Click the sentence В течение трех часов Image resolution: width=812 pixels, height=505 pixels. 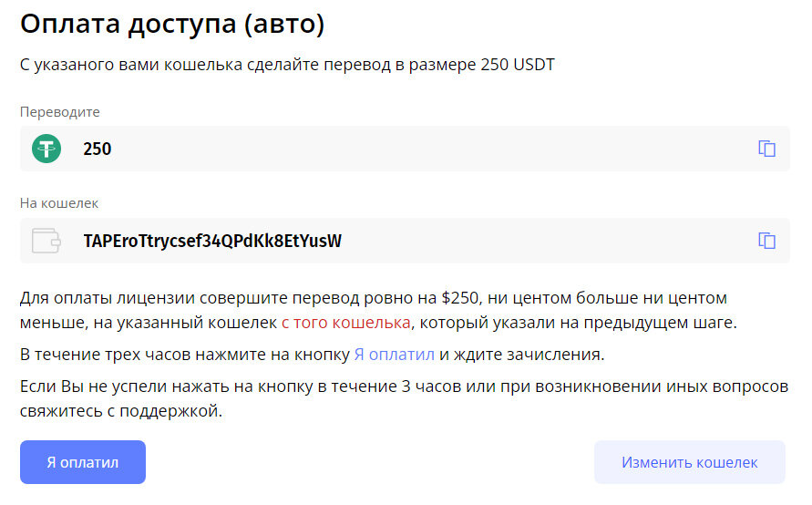[313, 355]
